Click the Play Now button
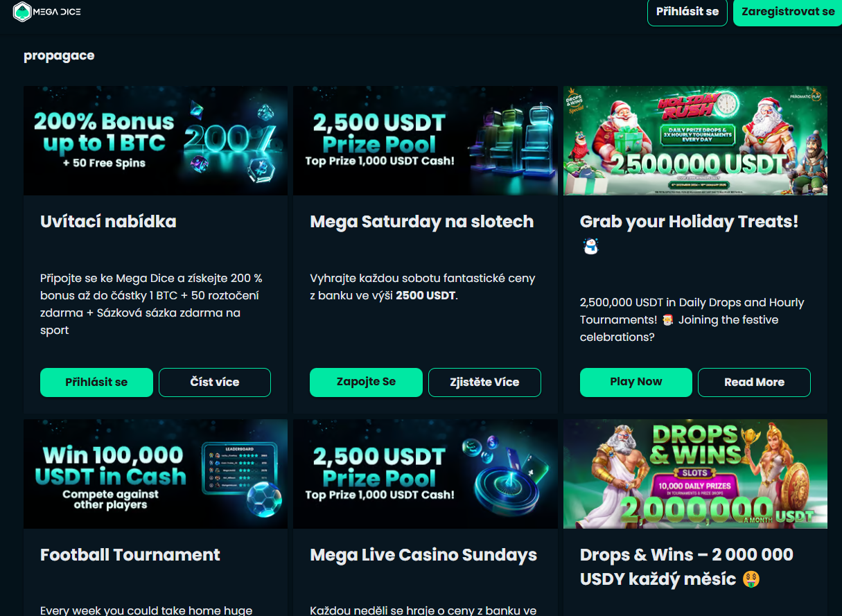This screenshot has height=616, width=842. (636, 382)
